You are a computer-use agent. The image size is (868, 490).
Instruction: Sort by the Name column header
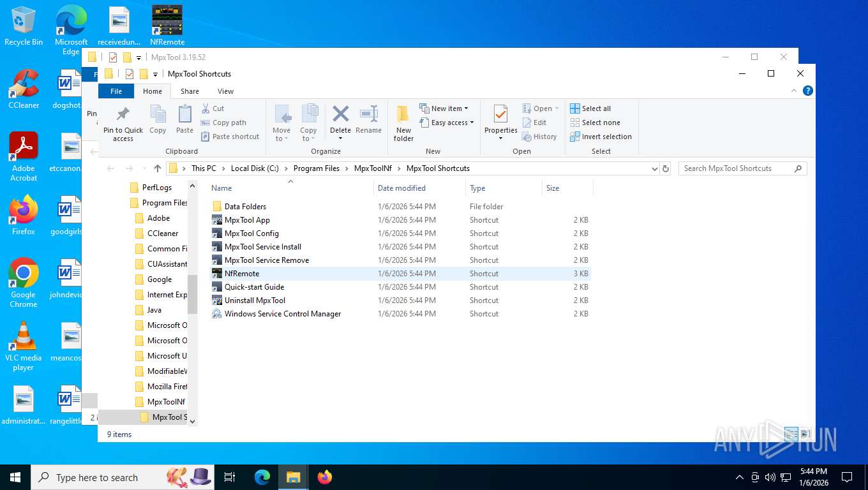pyautogui.click(x=290, y=188)
